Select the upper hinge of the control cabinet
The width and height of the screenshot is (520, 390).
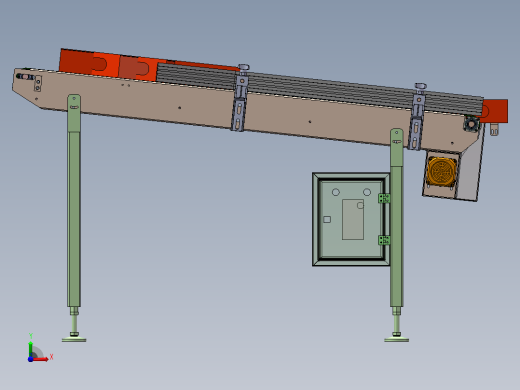coord(384,198)
